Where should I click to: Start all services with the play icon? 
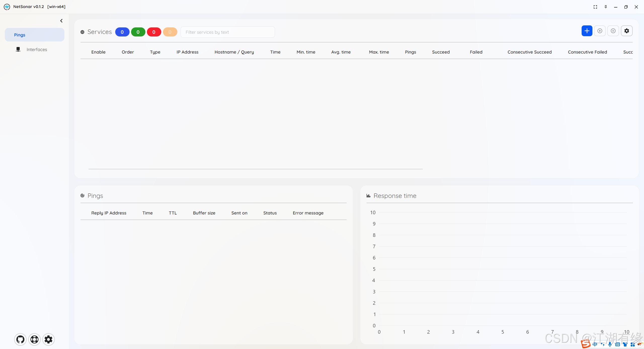click(x=600, y=31)
